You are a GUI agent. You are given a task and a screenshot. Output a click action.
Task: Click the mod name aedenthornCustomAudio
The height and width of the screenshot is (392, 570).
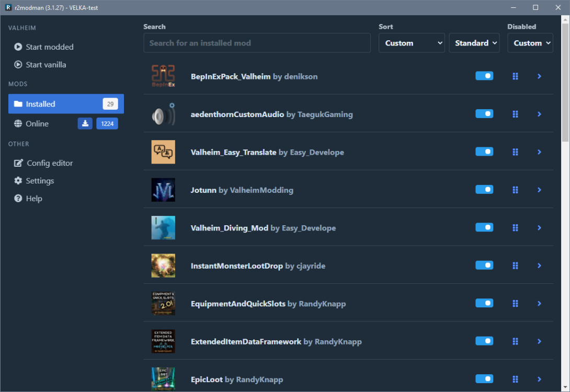tap(237, 114)
